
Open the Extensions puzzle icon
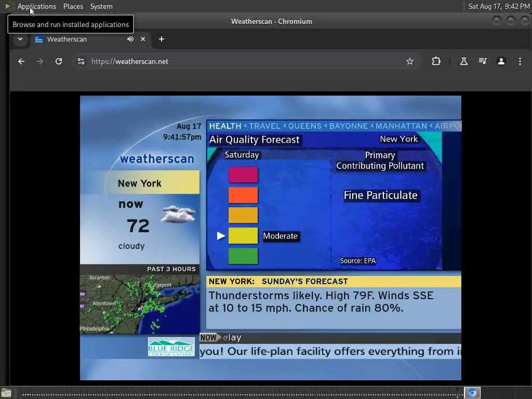[436, 61]
